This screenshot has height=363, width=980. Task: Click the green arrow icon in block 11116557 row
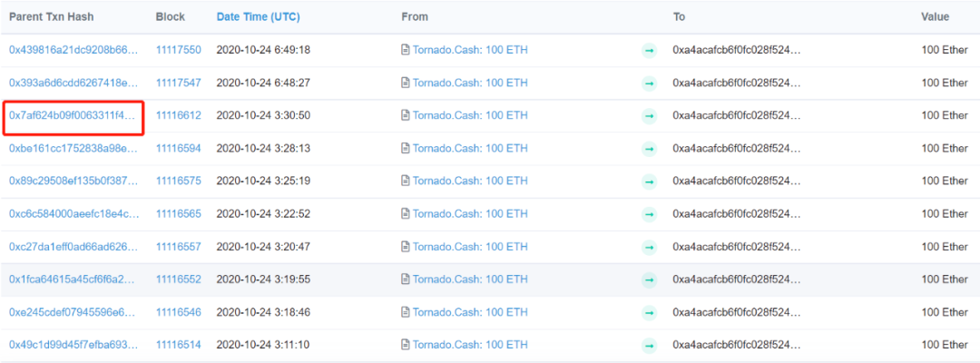[649, 247]
